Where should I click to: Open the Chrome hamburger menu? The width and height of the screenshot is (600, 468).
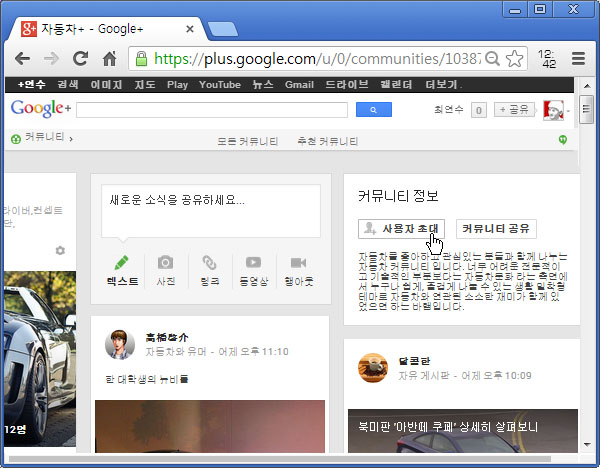(578, 59)
